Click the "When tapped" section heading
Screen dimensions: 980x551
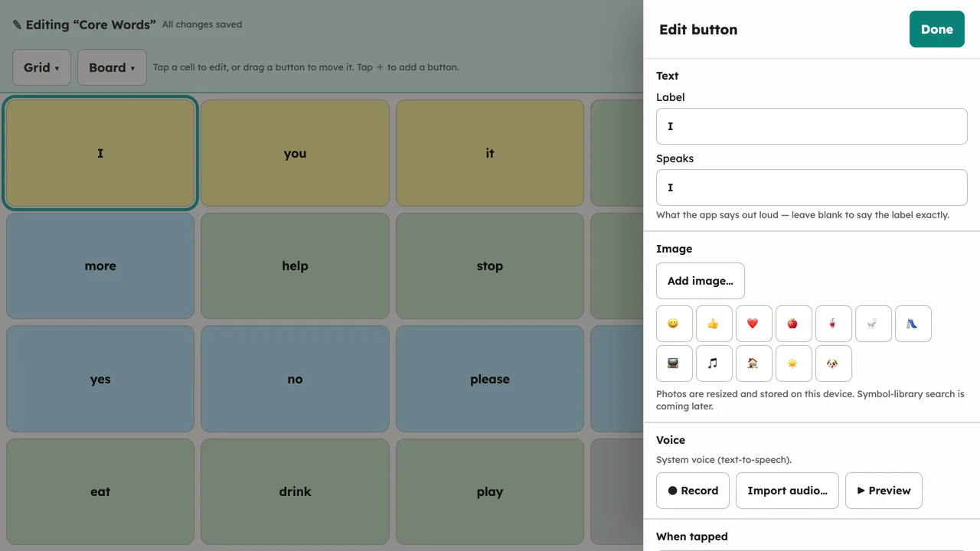point(692,536)
